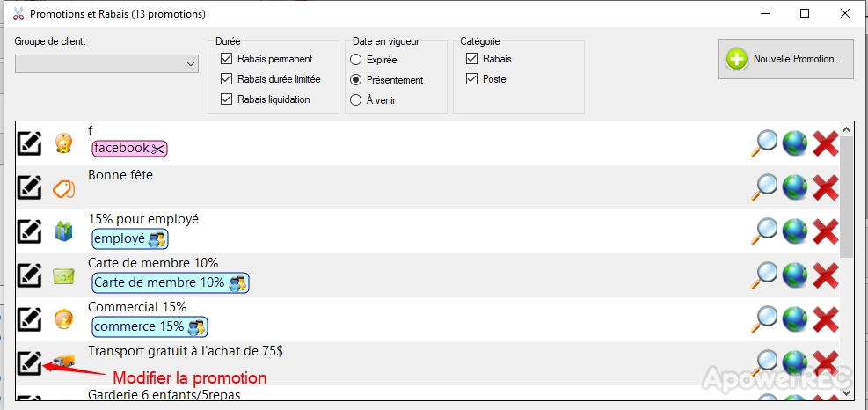The height and width of the screenshot is (410, 868).
Task: Delete Bonne fête promotion with red X
Action: tap(825, 187)
